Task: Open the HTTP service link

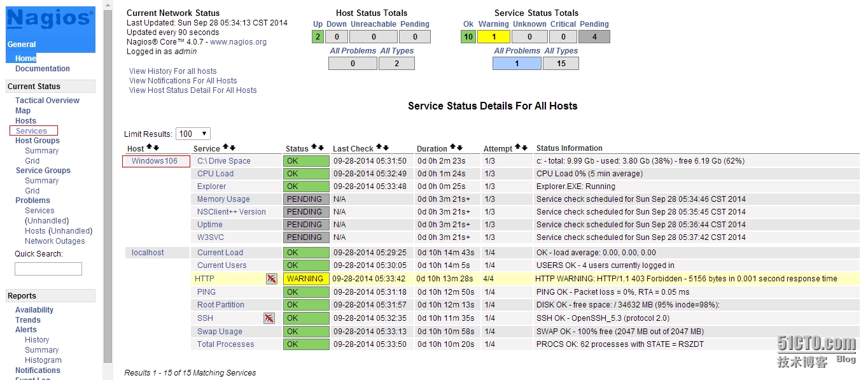Action: [x=204, y=279]
